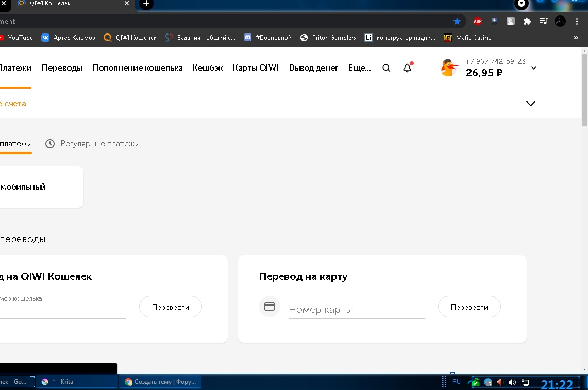
Task: Open notifications bell icon
Action: point(407,67)
